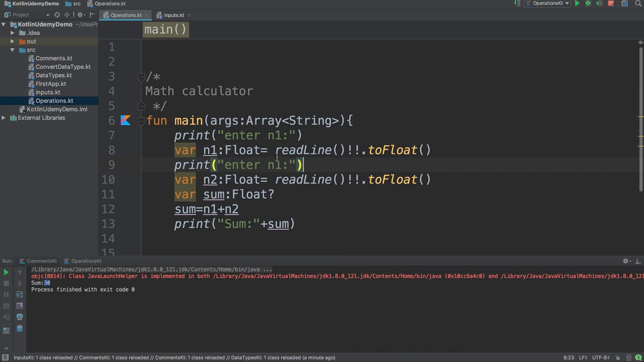Restore layout icon in Run panel
This screenshot has width=644, height=362.
click(x=6, y=330)
